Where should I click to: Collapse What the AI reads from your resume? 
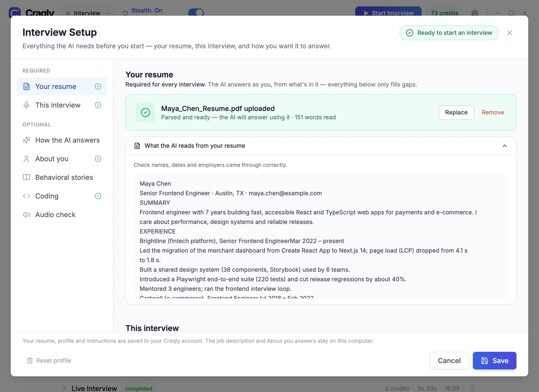tap(505, 146)
